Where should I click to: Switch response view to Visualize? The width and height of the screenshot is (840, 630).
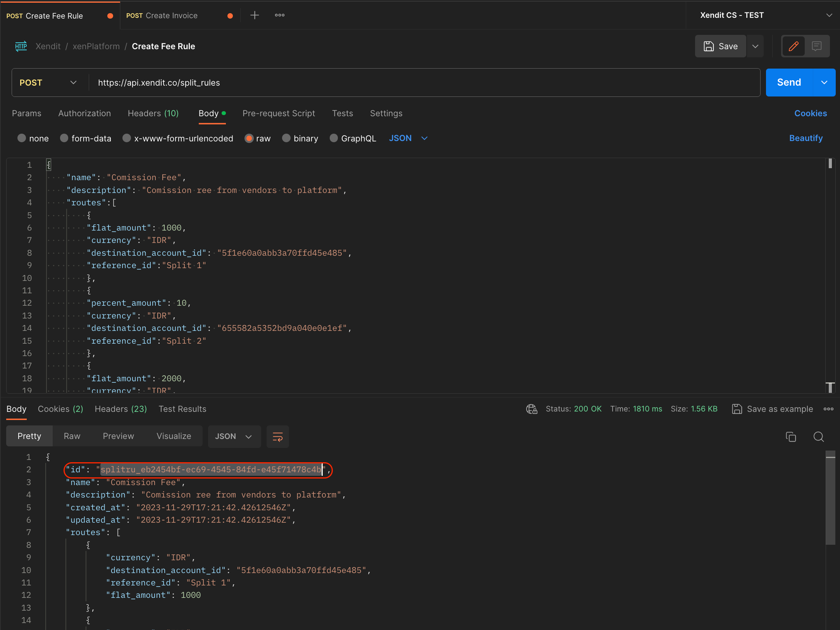point(174,436)
